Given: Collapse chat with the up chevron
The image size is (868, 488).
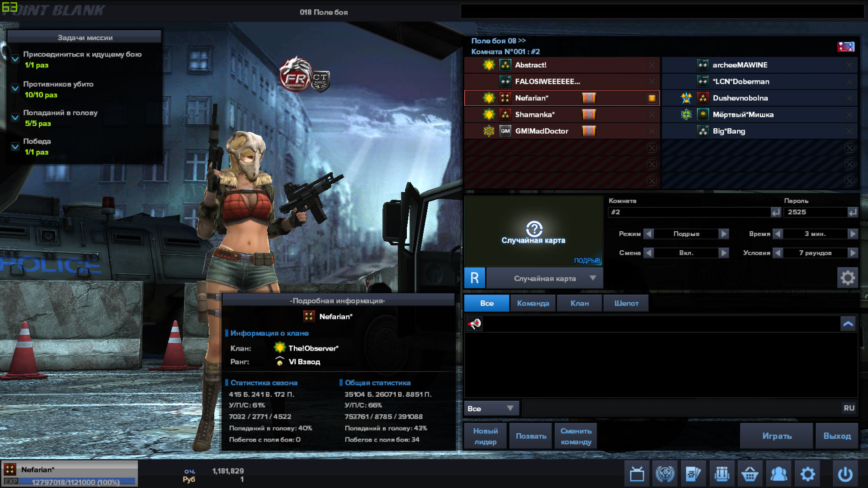Looking at the screenshot, I should (848, 324).
